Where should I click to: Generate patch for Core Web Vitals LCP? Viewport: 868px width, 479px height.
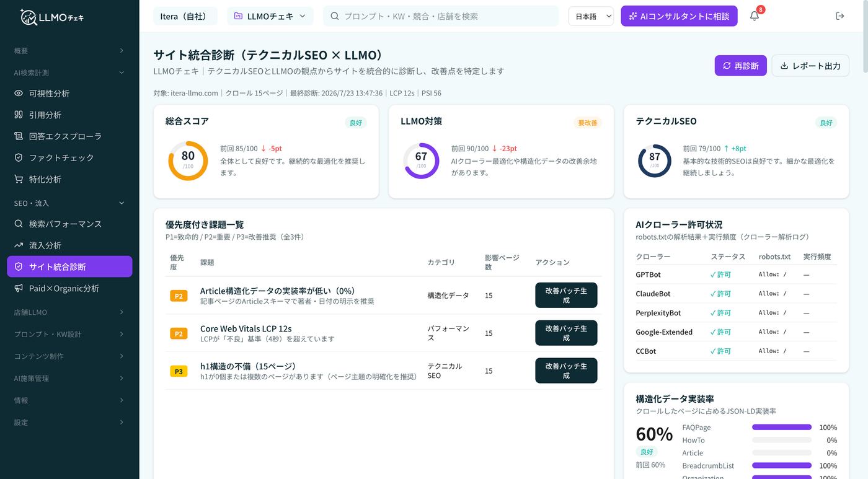point(566,333)
